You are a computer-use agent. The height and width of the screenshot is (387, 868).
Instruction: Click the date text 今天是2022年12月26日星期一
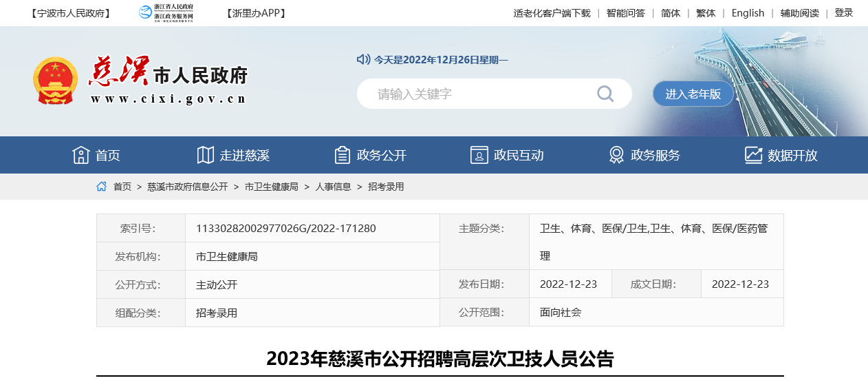441,60
